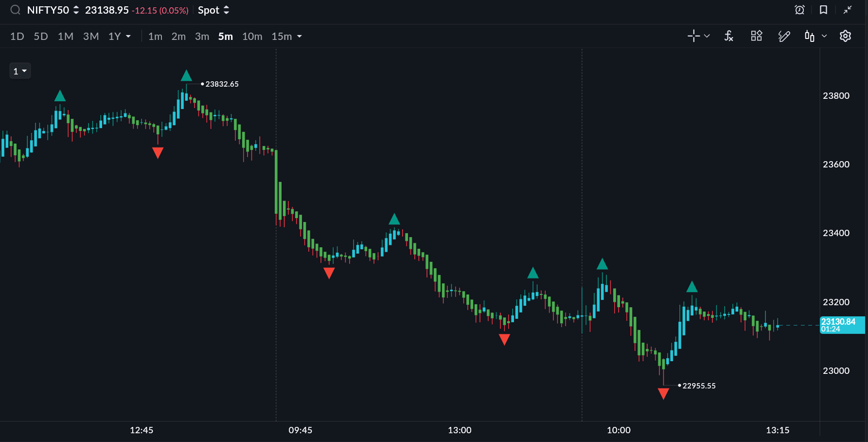This screenshot has height=442, width=868.
Task: Choose the 3M time range
Action: (91, 37)
